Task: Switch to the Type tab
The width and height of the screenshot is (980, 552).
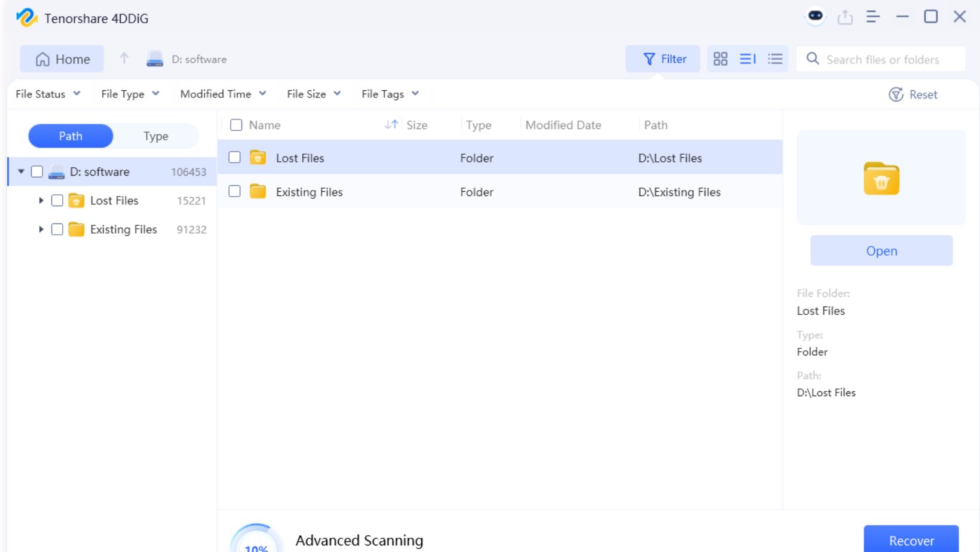Action: [x=155, y=136]
